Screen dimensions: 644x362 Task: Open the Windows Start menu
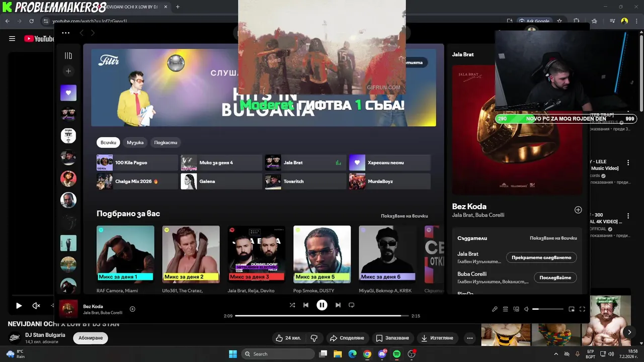pyautogui.click(x=233, y=354)
